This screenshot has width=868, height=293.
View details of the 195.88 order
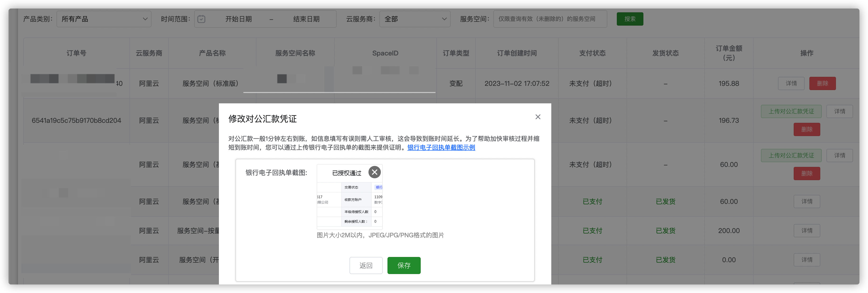pyautogui.click(x=791, y=83)
